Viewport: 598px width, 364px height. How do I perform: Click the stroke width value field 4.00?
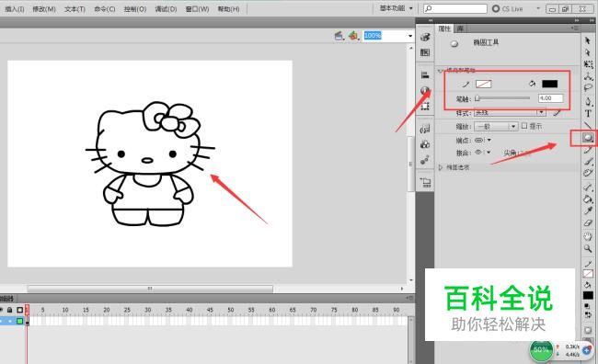coord(550,98)
